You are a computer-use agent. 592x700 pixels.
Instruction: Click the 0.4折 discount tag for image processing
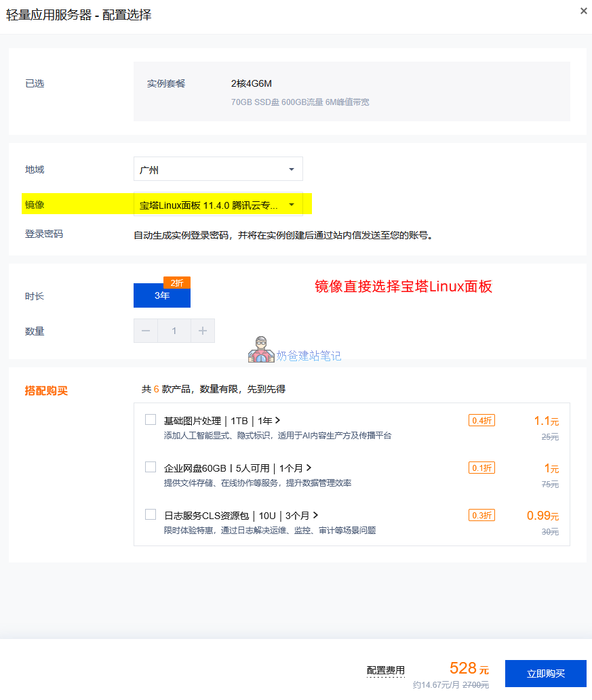pos(481,420)
